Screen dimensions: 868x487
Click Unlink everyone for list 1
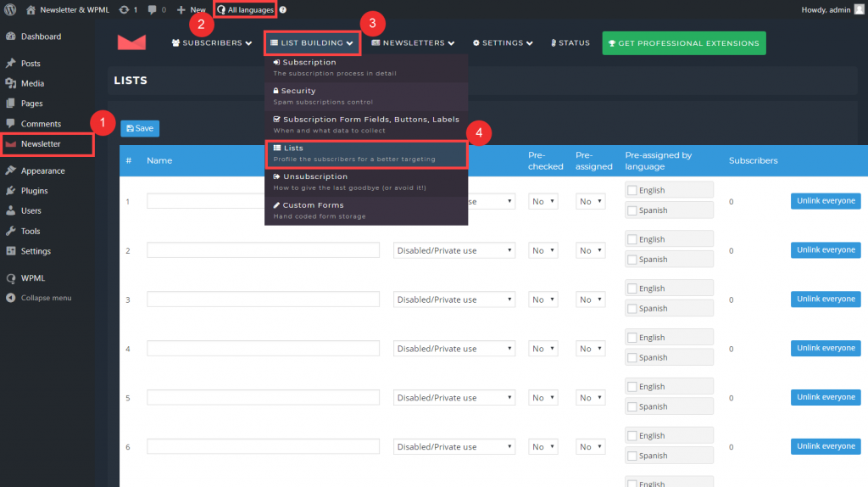tap(826, 200)
